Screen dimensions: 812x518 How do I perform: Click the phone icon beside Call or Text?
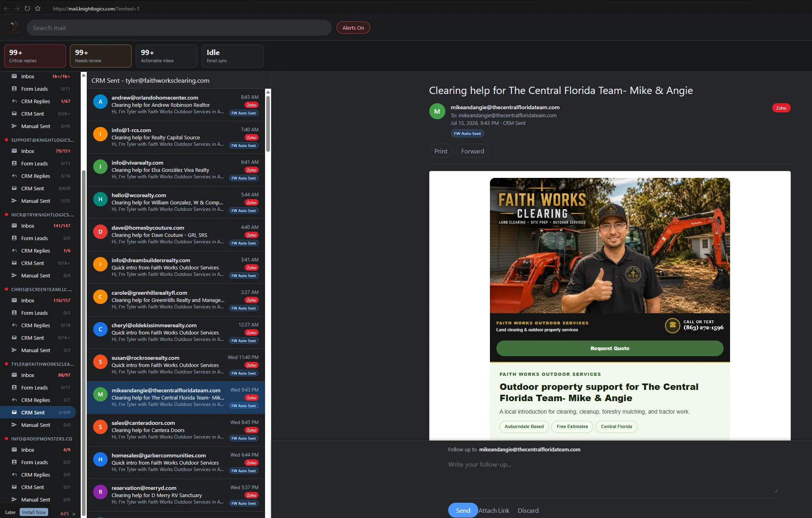tap(672, 325)
